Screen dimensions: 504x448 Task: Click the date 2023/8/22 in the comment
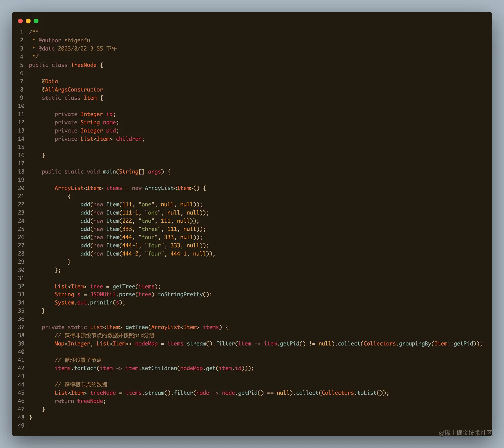(72, 49)
